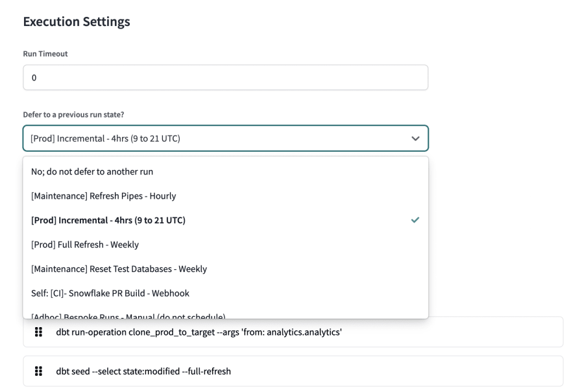The height and width of the screenshot is (392, 571).
Task: Click the dbt seed --select state:modified command
Action: tap(143, 372)
